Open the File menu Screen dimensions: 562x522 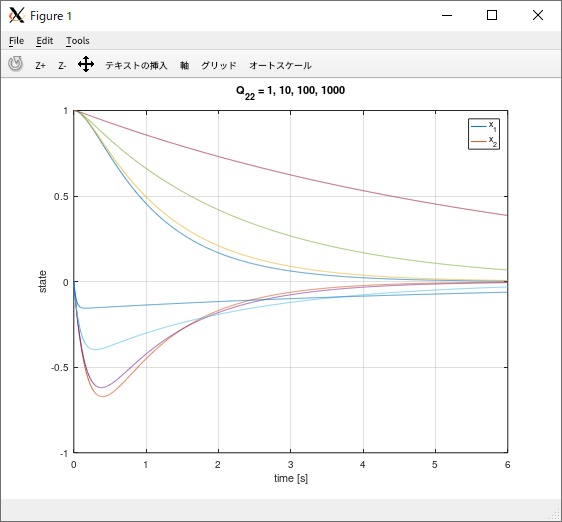16,41
